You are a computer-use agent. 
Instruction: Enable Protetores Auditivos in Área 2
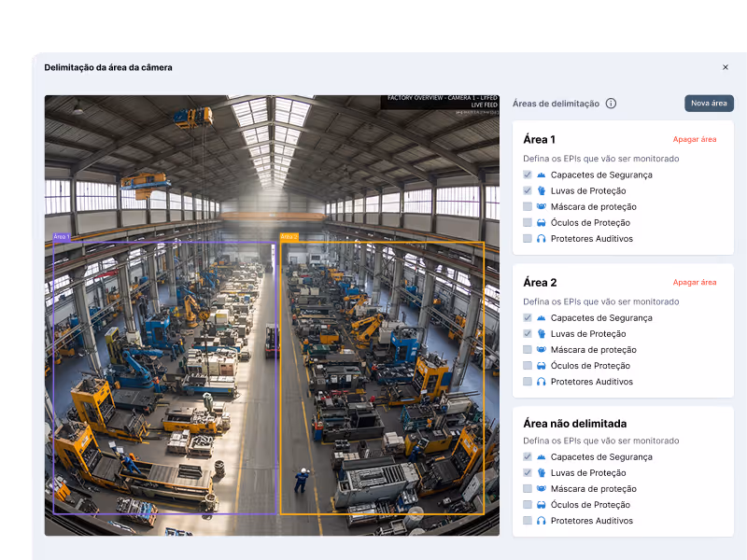click(528, 382)
